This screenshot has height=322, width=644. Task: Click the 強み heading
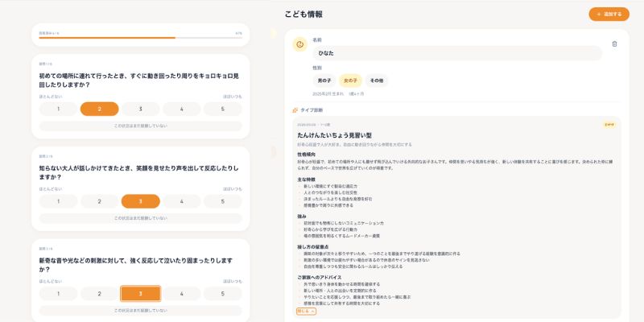302,216
